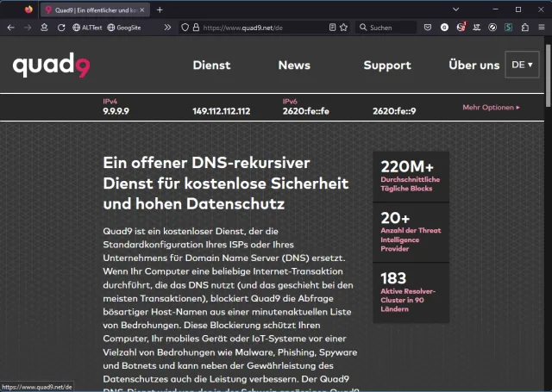Click the magnifier icon in search box
Image resolution: width=552 pixels, height=392 pixels.
click(x=363, y=28)
